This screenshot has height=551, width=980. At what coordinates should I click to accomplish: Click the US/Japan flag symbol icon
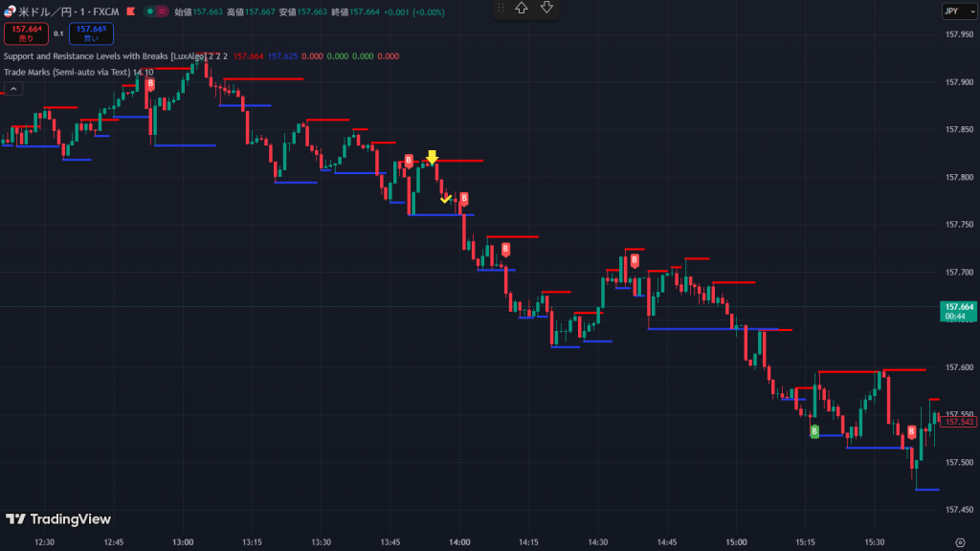tap(10, 11)
